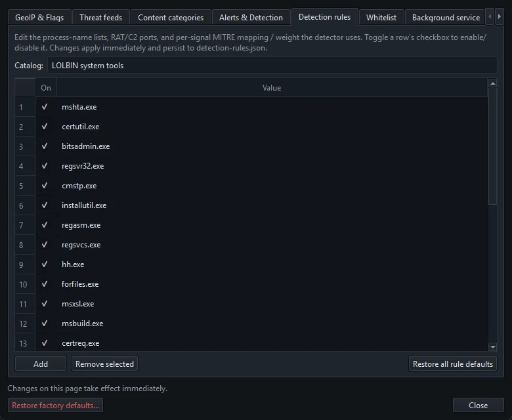Screen dimensions: 512x420
Task: Toggle the regsvcs.exe checkbox
Action: [45, 244]
